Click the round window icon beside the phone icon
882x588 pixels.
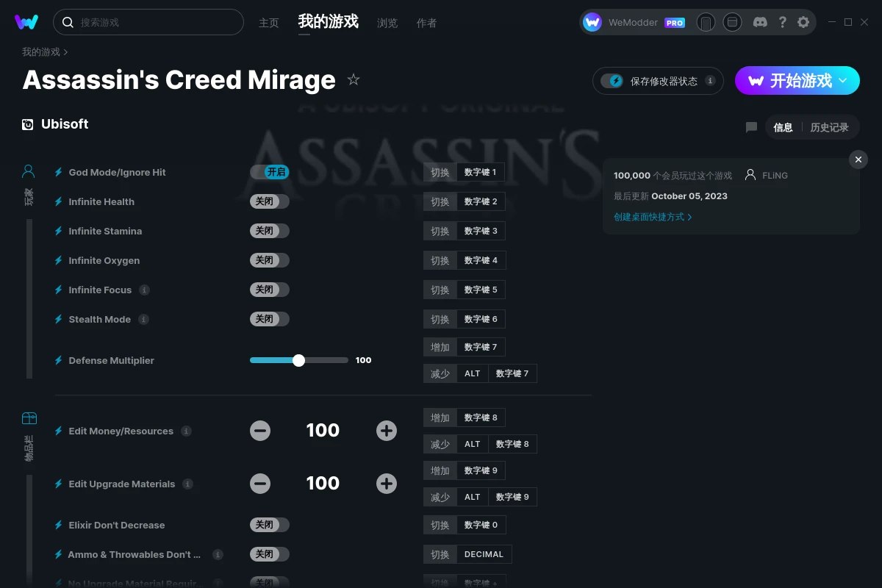(732, 22)
